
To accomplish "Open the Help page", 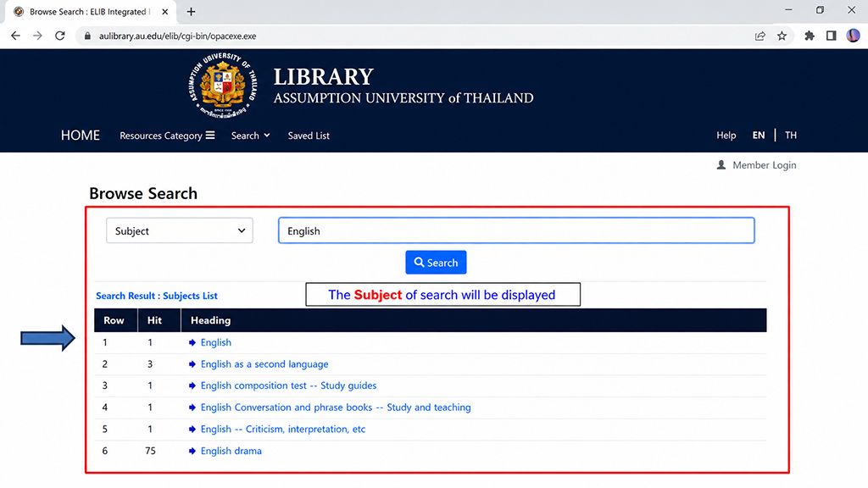I will [726, 135].
